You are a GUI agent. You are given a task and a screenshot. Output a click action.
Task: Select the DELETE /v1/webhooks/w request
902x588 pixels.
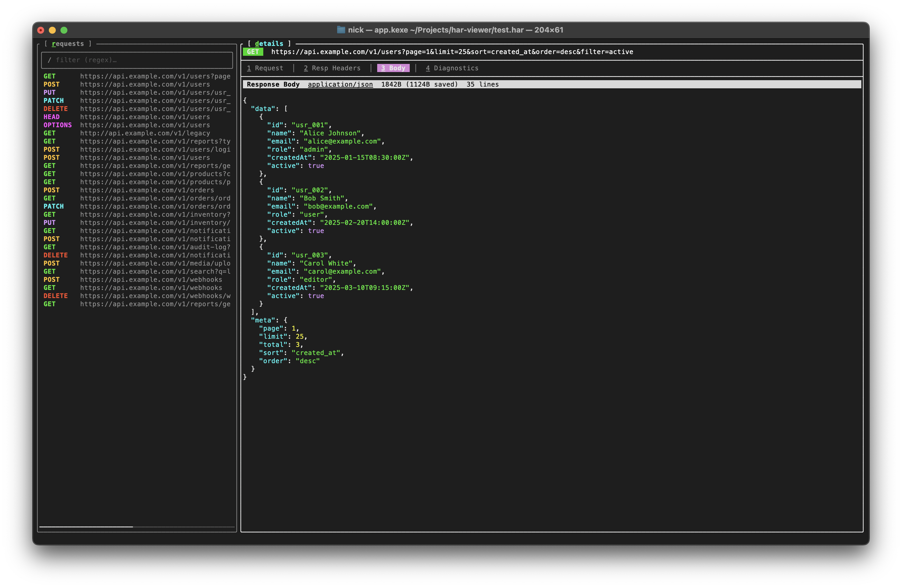click(137, 296)
